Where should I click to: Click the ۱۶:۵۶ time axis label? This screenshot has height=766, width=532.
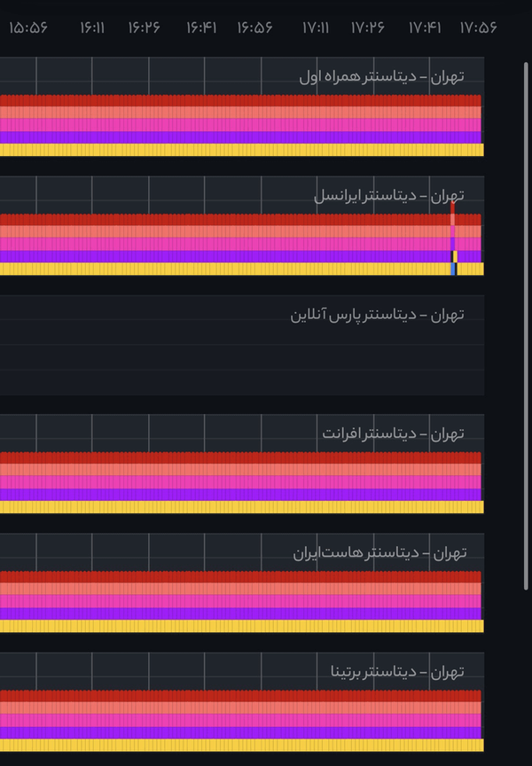point(255,27)
